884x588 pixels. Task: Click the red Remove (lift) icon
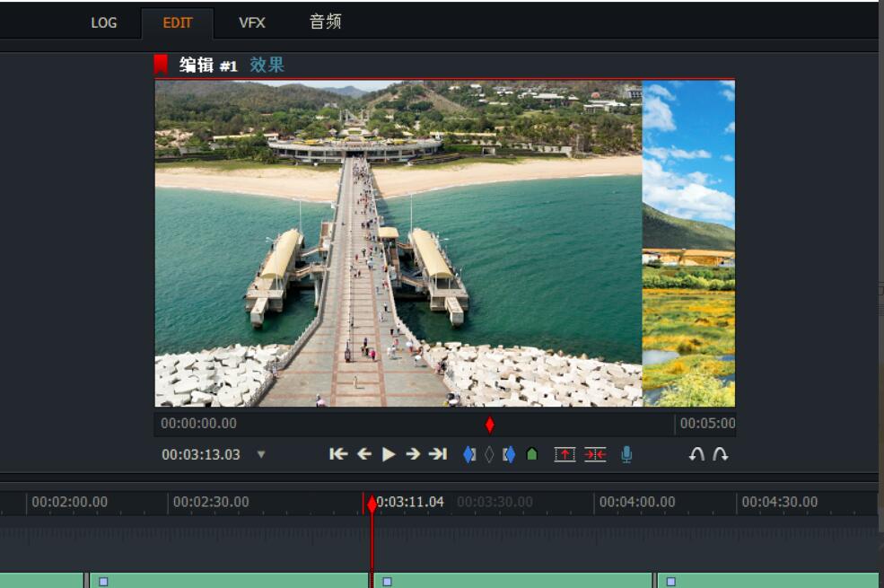tap(565, 454)
